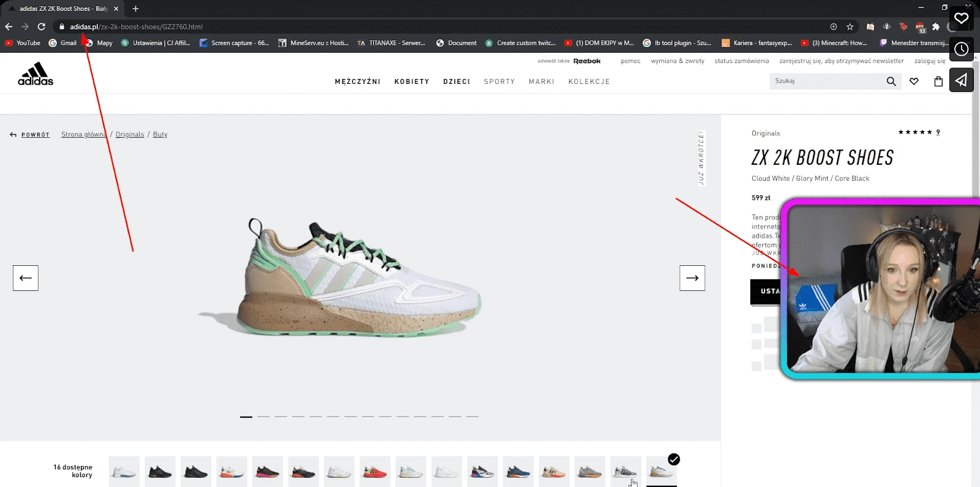Screen dimensions: 980x487
Task: Click the clock overlay icon
Action: point(962,49)
